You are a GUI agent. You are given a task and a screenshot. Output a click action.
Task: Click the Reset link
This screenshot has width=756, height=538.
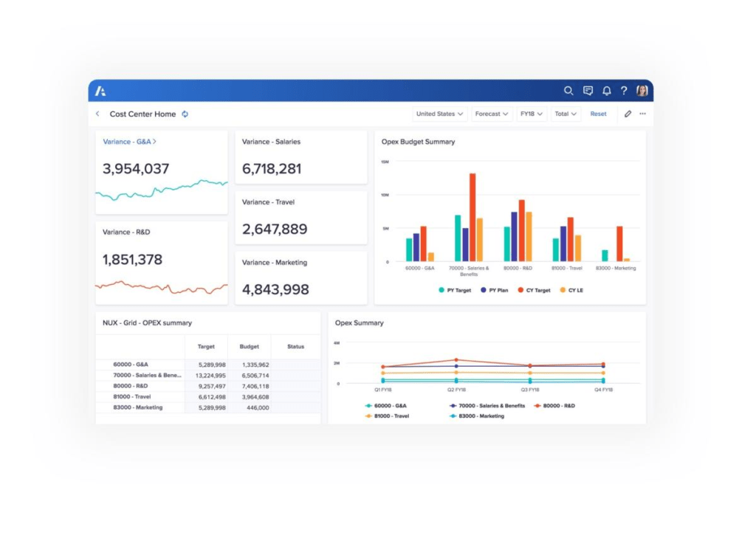pos(598,114)
